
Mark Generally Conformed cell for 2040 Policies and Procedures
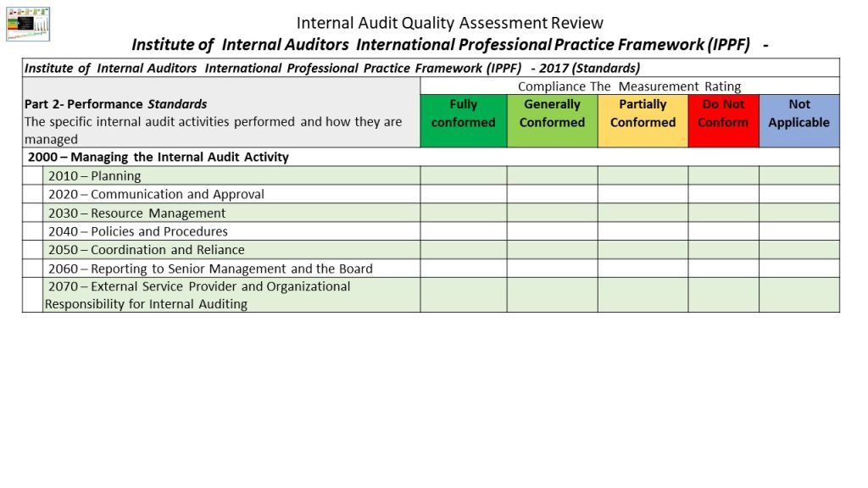click(x=553, y=231)
